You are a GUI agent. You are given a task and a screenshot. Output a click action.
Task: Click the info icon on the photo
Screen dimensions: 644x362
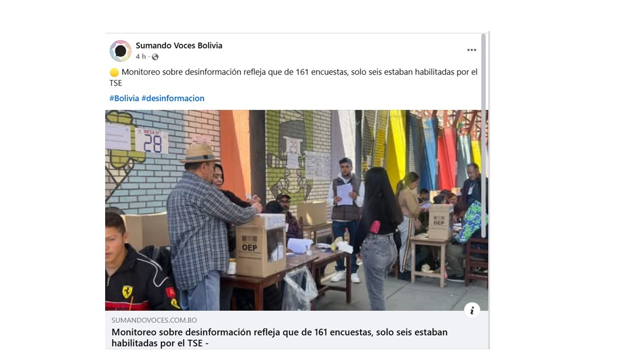[x=471, y=310]
